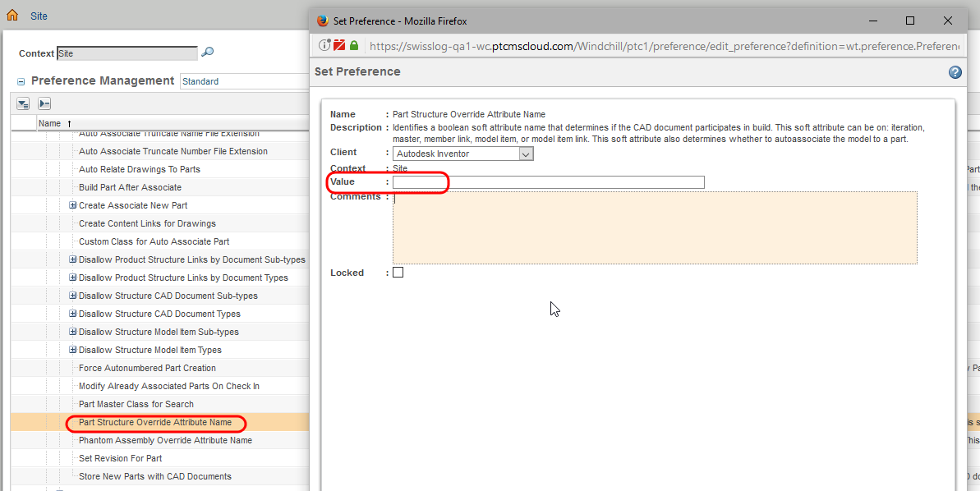Sort by the Name column header
The width and height of the screenshot is (980, 491).
tap(49, 123)
